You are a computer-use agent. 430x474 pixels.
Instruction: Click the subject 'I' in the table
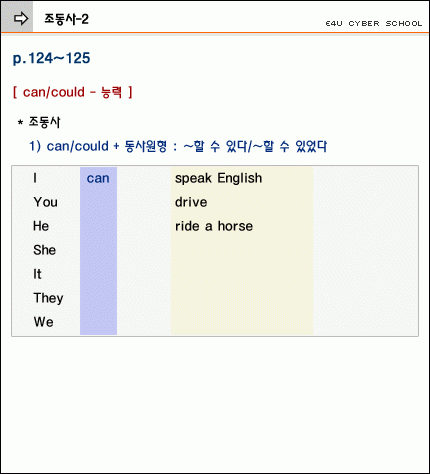tap(35, 178)
